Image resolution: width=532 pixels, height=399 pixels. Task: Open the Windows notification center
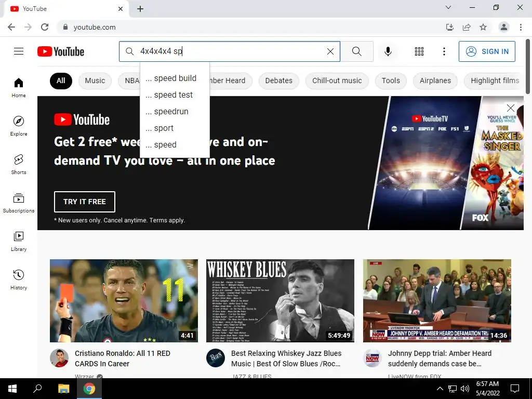point(515,389)
